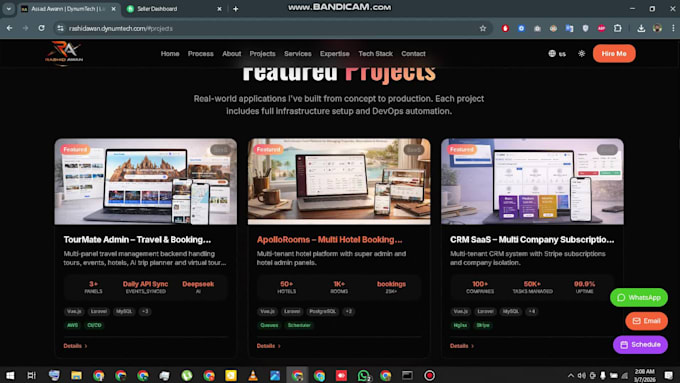Screen dimensions: 680x383
Task: Open the site information icon in address bar
Action: (x=60, y=28)
